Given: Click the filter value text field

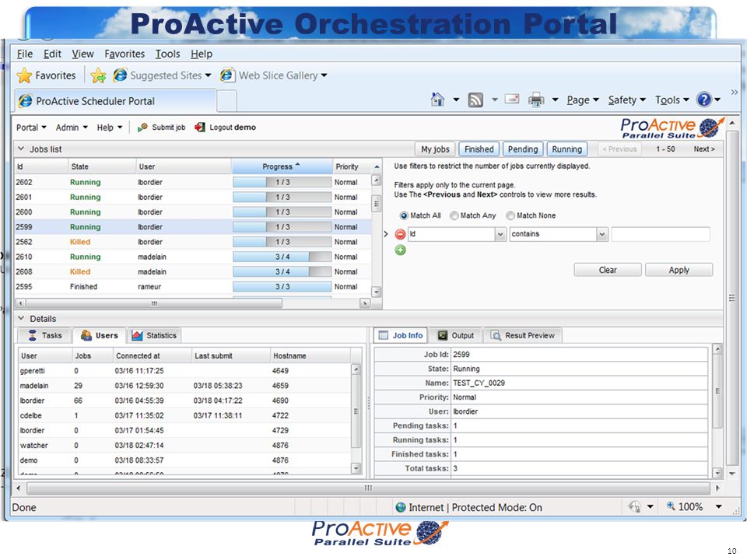Looking at the screenshot, I should [x=661, y=234].
